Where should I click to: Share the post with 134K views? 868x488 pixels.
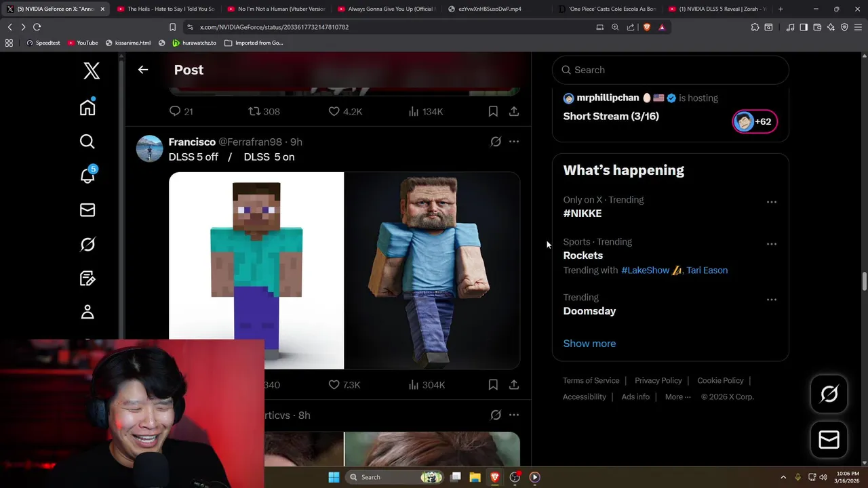514,111
